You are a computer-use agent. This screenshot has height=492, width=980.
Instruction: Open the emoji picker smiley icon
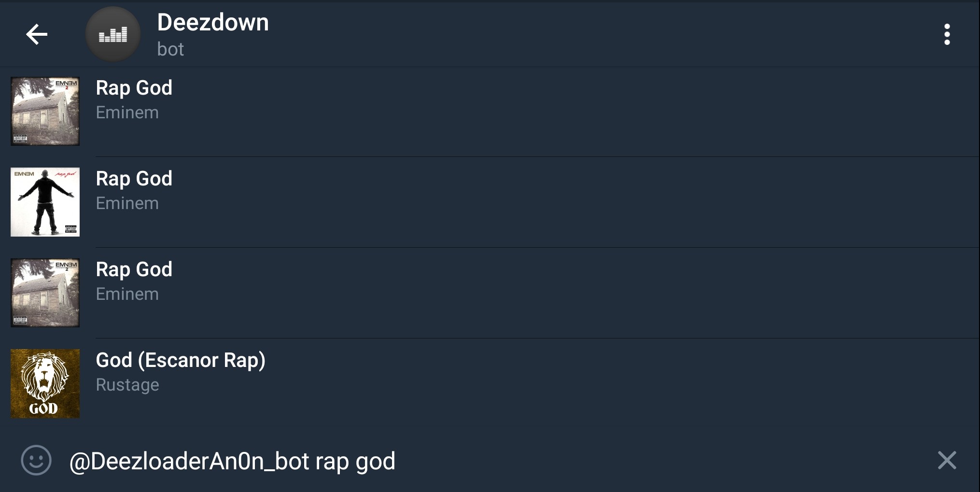36,460
